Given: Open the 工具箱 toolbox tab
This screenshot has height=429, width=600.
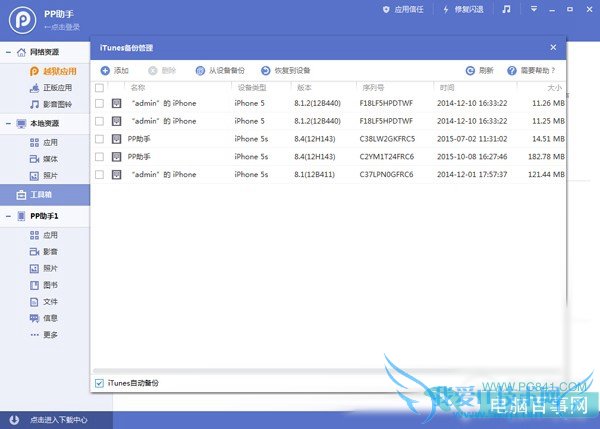Looking at the screenshot, I should tap(45, 194).
